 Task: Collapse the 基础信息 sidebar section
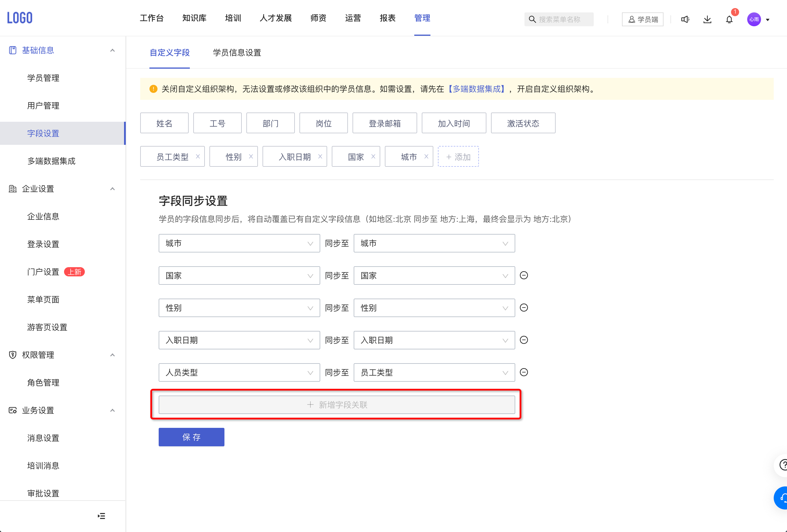click(x=113, y=50)
